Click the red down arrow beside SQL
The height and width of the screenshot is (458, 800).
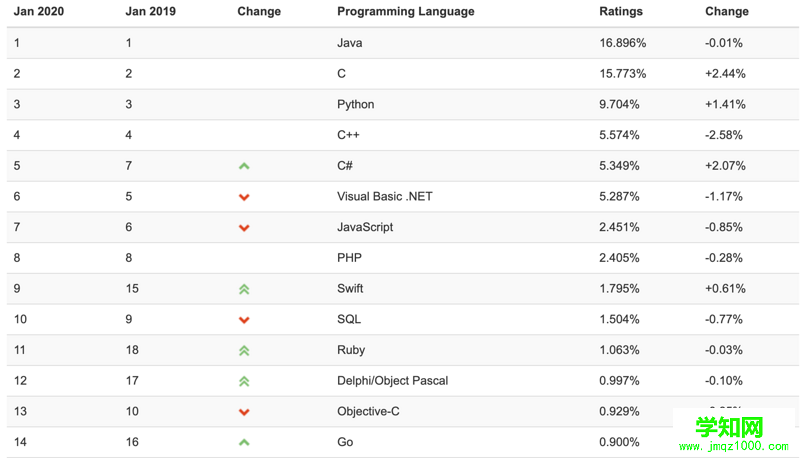(x=244, y=320)
